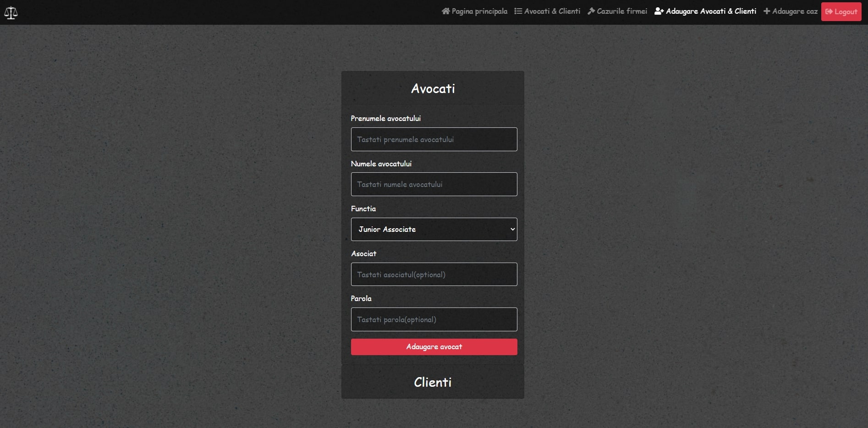Collapse the Avocati section header
Image resolution: width=868 pixels, height=428 pixels.
(433, 88)
